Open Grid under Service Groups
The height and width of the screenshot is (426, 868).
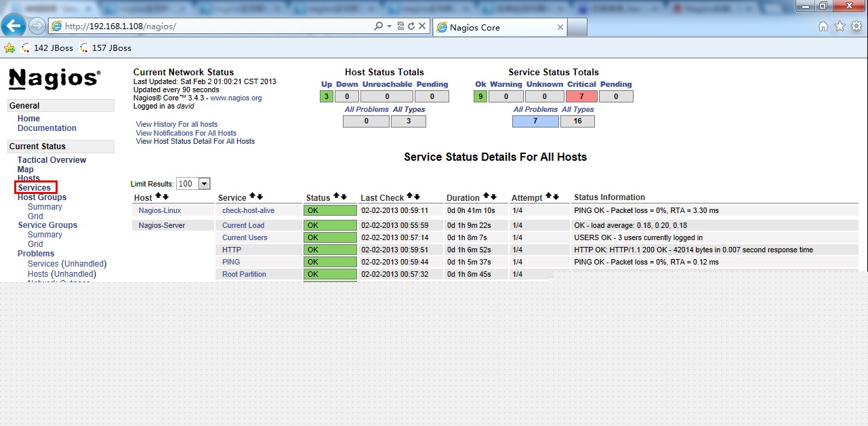(35, 244)
